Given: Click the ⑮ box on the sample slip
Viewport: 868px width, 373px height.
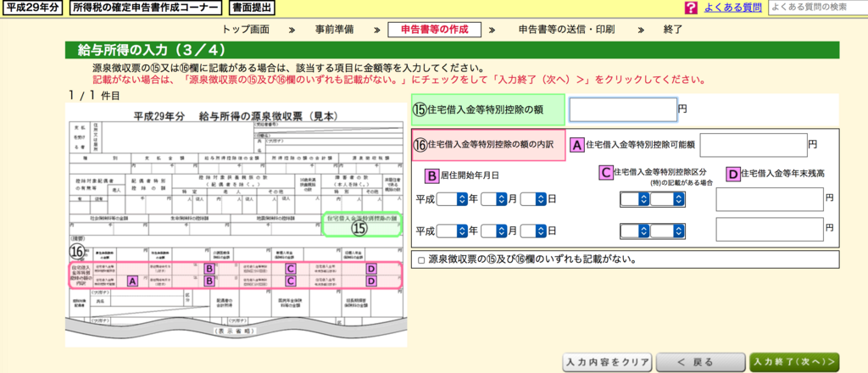Looking at the screenshot, I should [361, 224].
